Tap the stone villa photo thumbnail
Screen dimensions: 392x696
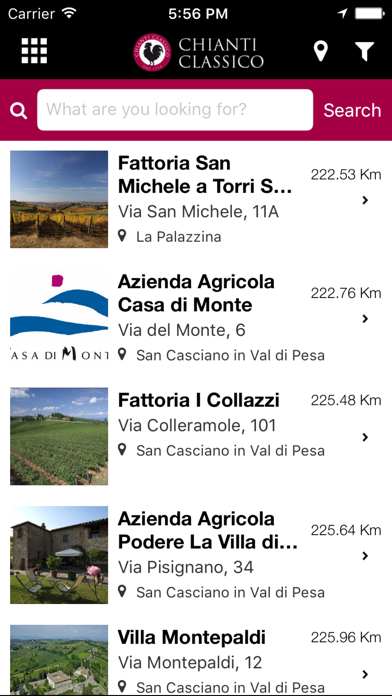(59, 555)
